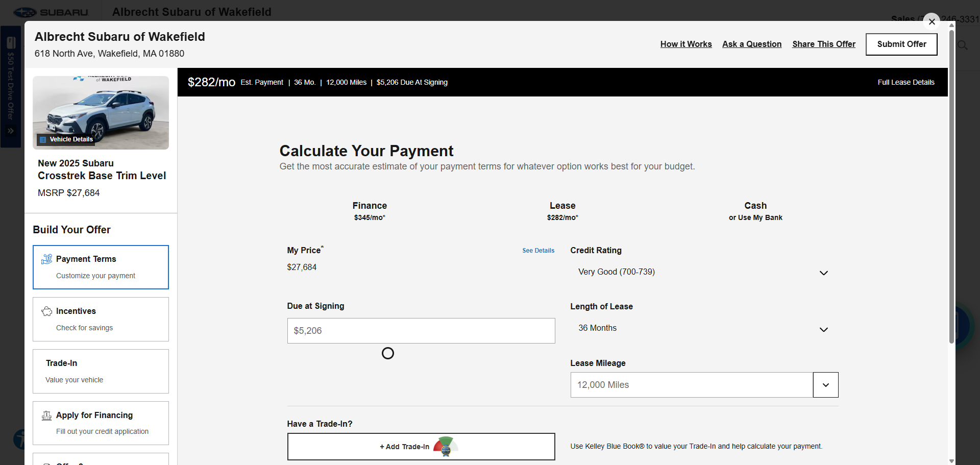Click the Apply for Financing bank icon
The image size is (980, 465).
pos(46,415)
